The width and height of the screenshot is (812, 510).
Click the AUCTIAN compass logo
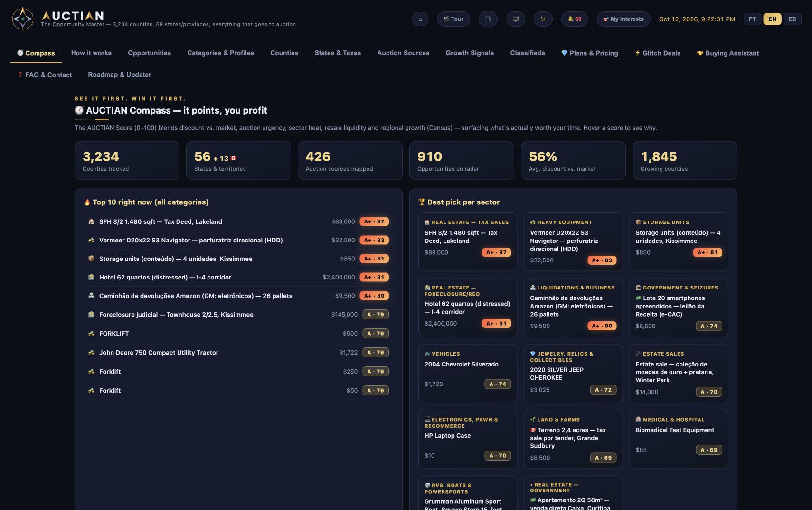tap(23, 19)
